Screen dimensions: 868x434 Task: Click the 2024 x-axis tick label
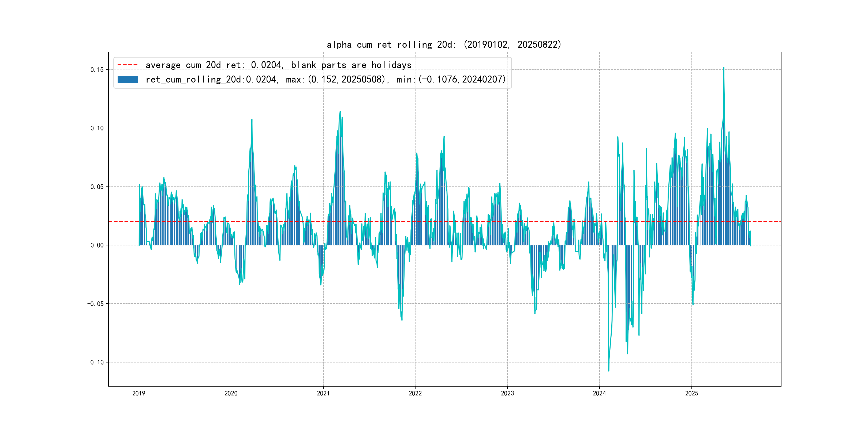(x=600, y=393)
